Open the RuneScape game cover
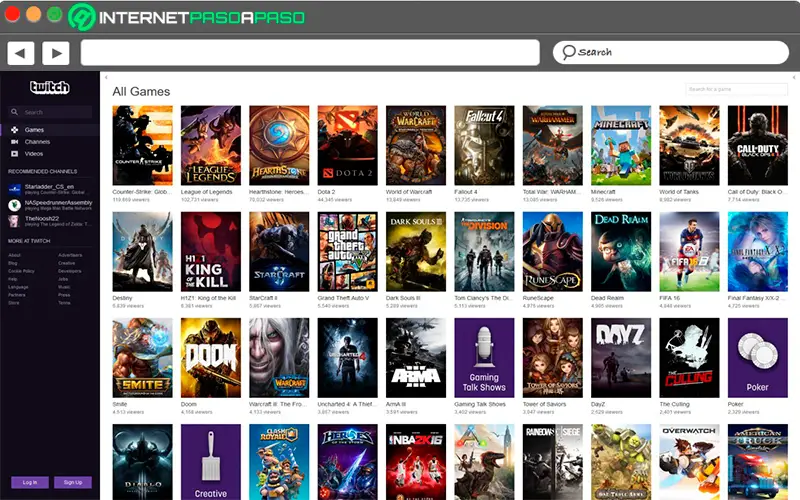 coord(553,252)
